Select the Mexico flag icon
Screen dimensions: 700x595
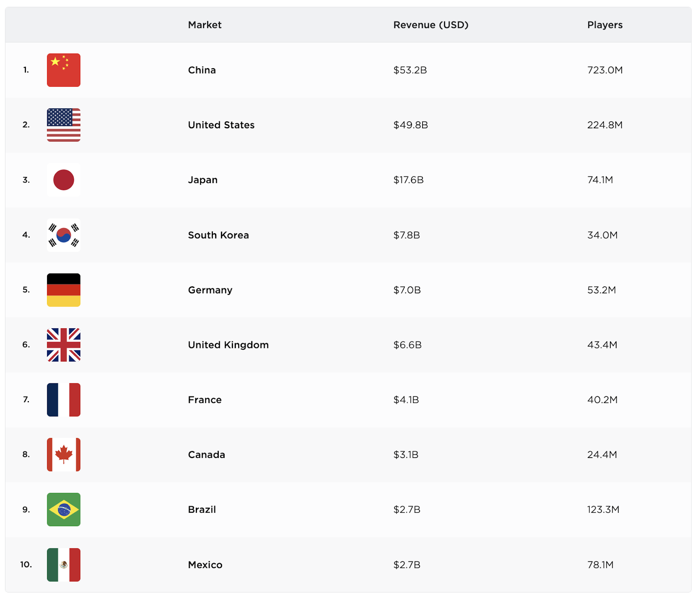click(63, 565)
